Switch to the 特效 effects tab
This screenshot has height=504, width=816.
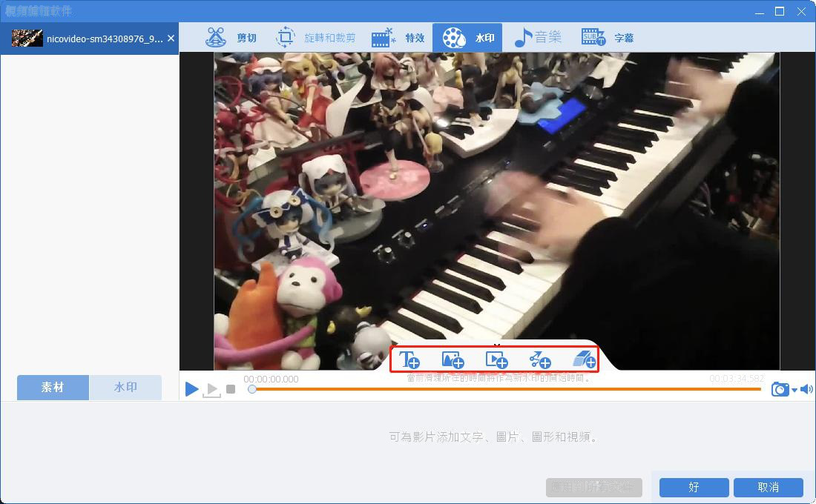(398, 38)
